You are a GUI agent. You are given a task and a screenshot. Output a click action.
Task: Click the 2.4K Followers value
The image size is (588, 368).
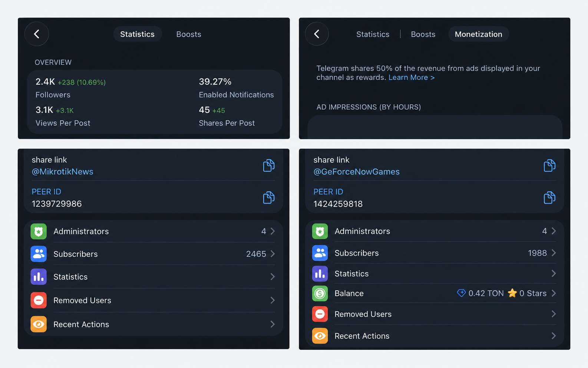[45, 82]
